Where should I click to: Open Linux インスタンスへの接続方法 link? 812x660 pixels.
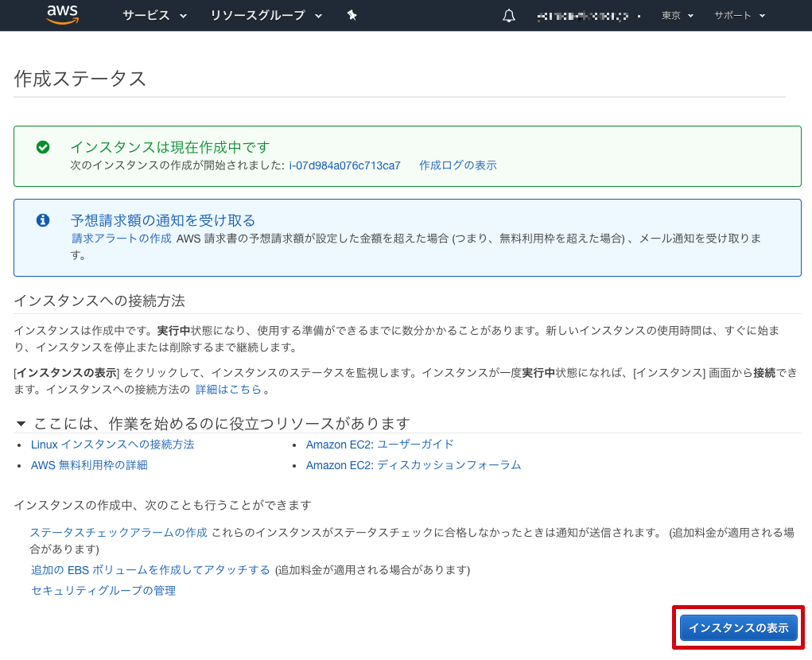112,445
